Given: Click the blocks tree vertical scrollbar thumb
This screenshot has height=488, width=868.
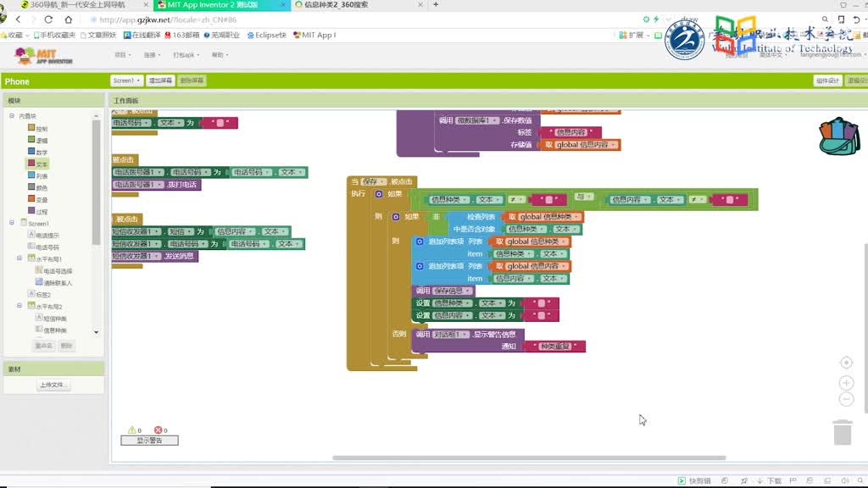Looking at the screenshot, I should [x=96, y=183].
